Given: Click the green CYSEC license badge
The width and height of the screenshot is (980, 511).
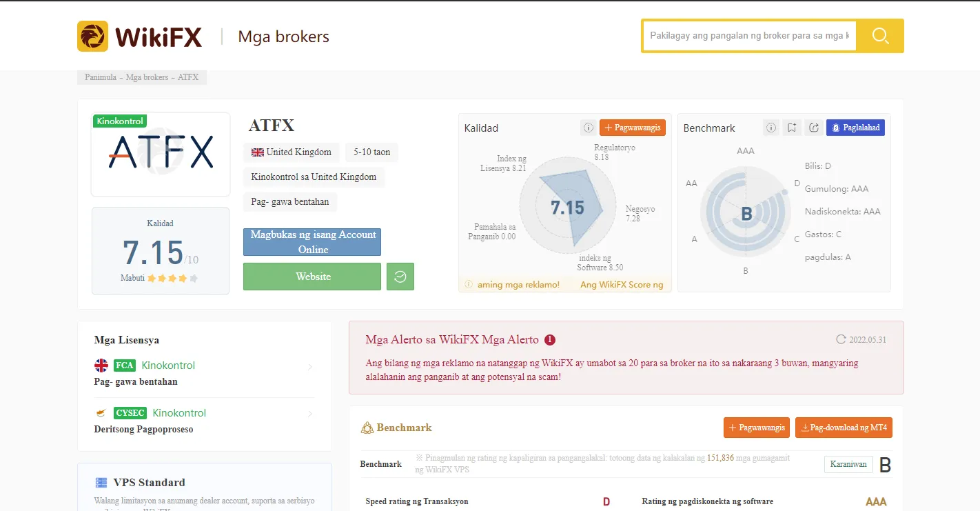Looking at the screenshot, I should (x=130, y=413).
